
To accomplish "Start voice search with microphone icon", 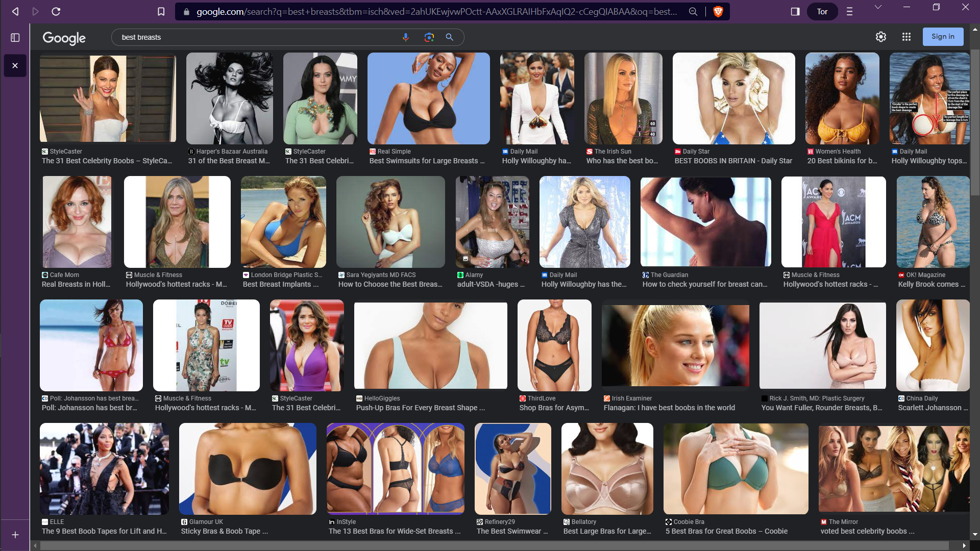I will (x=405, y=37).
